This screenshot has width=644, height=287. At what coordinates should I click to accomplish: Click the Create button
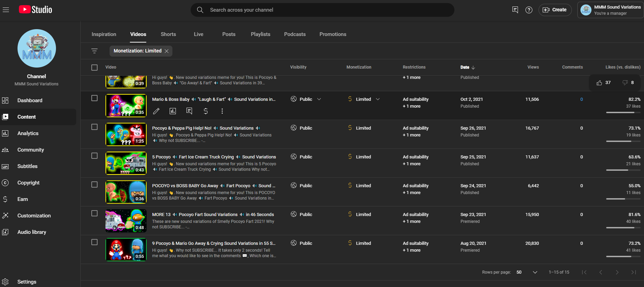click(x=555, y=10)
